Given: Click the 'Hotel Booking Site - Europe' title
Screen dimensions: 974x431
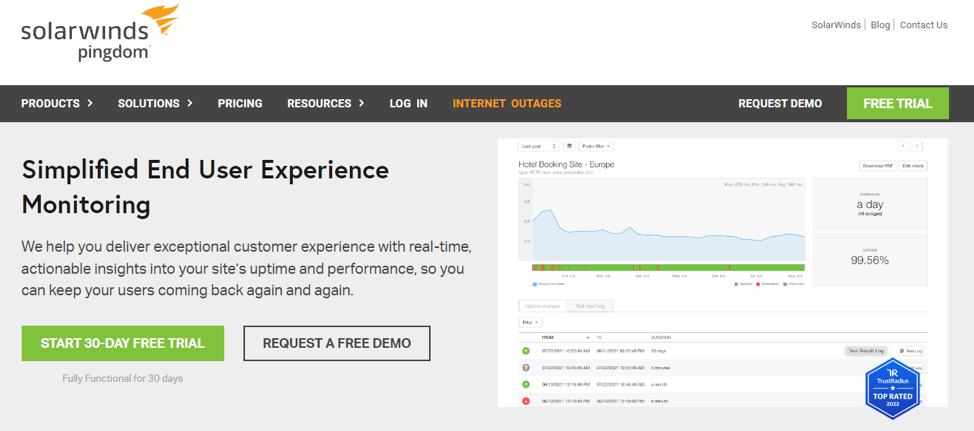Looking at the screenshot, I should (566, 165).
